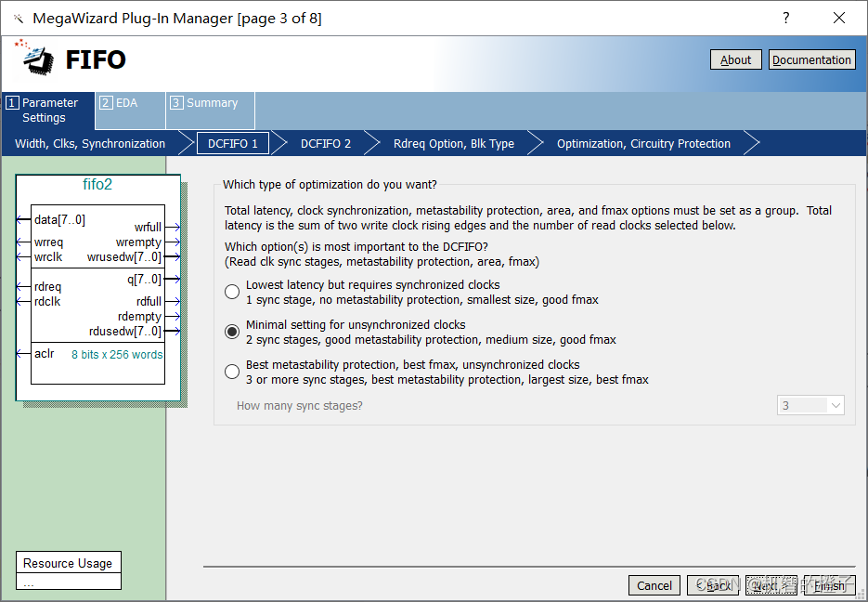Click the wizard wand icon in title bar
The image size is (868, 602).
pyautogui.click(x=19, y=19)
